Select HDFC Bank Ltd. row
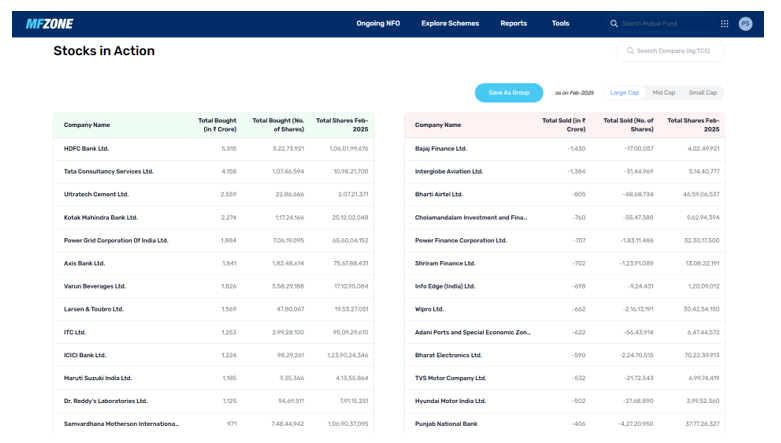The width and height of the screenshot is (781, 443). pyautogui.click(x=213, y=148)
